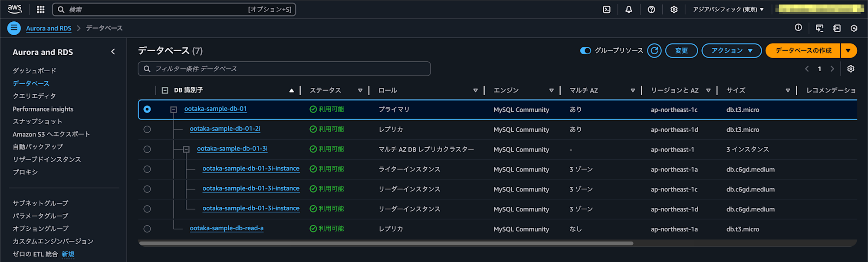Open console settings gear in top bar
This screenshot has width=868, height=262.
pyautogui.click(x=674, y=10)
